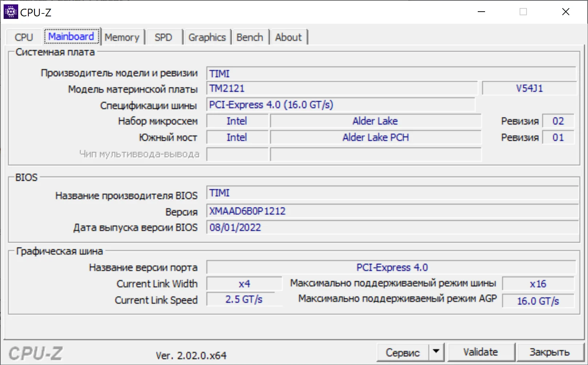
Task: Click the max supported speed 16.0 GT/s
Action: tap(538, 301)
